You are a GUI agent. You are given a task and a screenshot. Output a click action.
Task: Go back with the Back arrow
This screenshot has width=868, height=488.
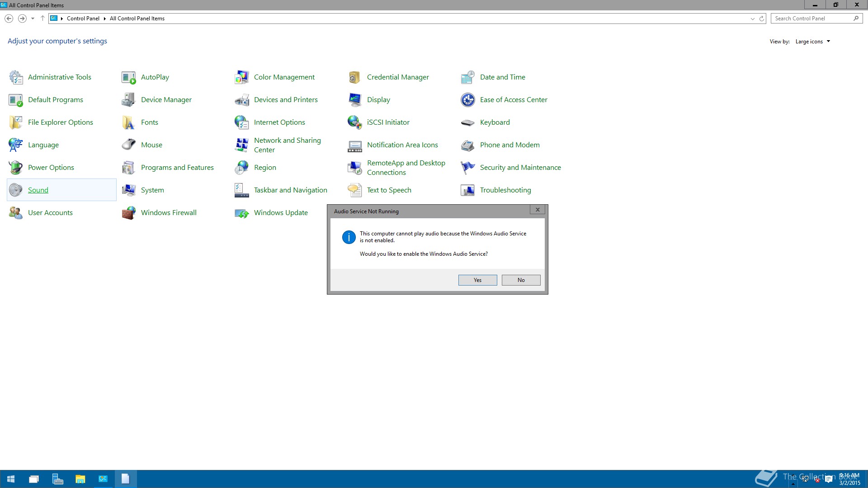(x=9, y=19)
